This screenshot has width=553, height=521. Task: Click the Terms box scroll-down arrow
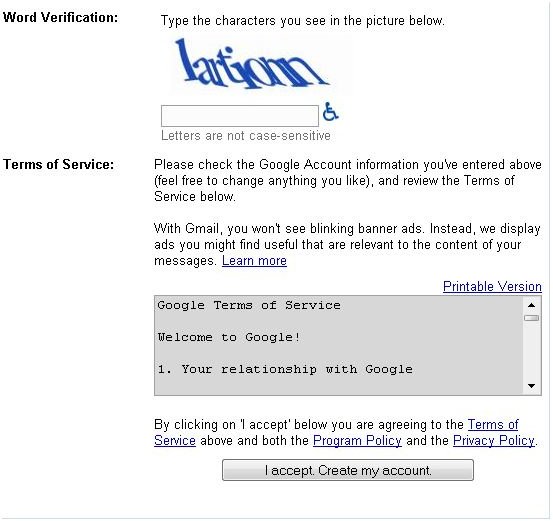531,386
